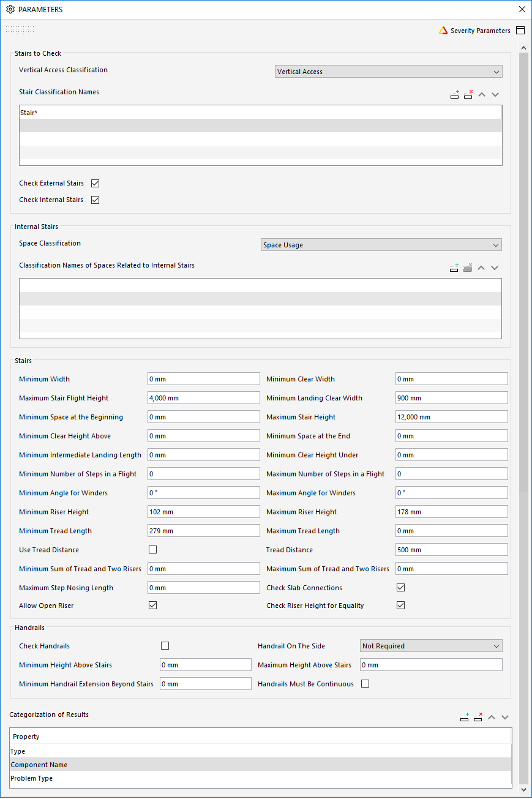Viewport: 532px width, 799px height.
Task: Add row to Stair Classification Names
Action: [x=454, y=94]
